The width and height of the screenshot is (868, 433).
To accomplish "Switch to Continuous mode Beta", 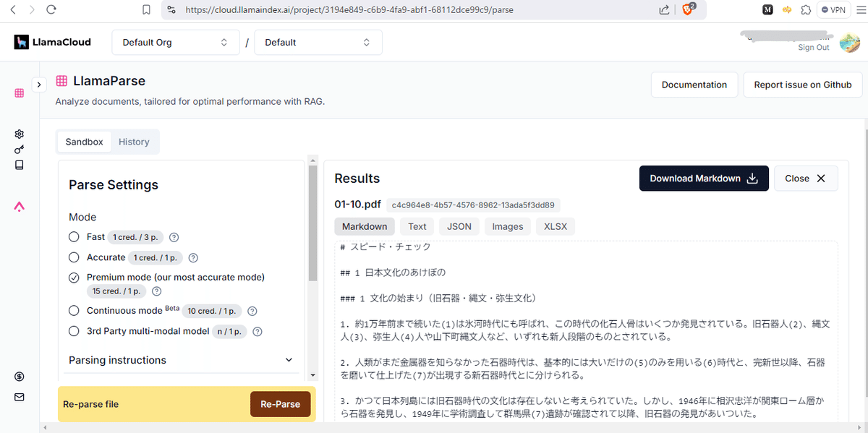I will pos(73,310).
